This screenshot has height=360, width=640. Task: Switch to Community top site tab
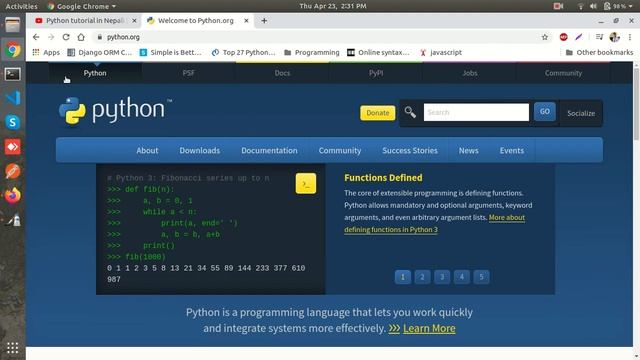pos(563,73)
